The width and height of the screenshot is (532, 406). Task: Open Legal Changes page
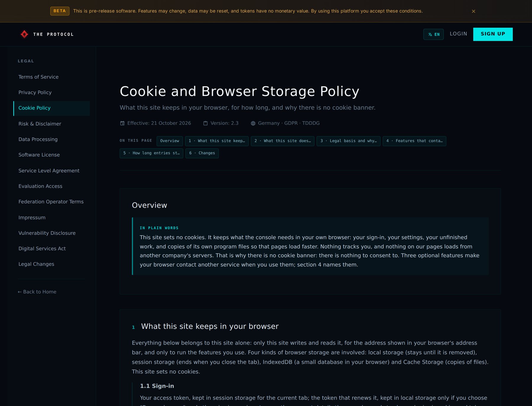point(52,264)
